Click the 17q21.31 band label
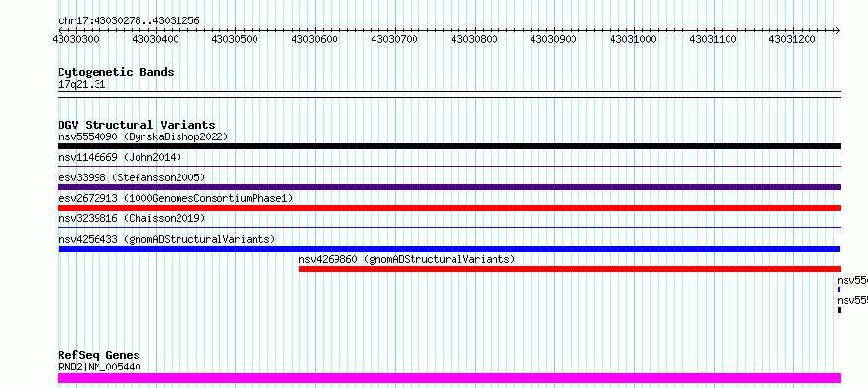This screenshot has width=868, height=388. [82, 85]
